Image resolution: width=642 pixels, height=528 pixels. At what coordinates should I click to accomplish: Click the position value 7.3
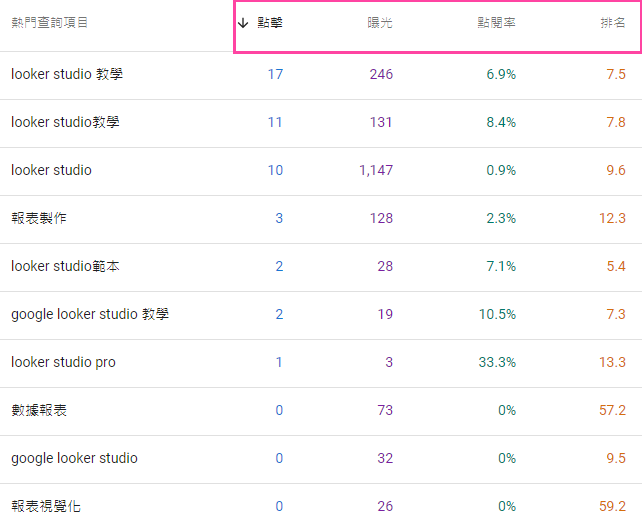tap(616, 314)
